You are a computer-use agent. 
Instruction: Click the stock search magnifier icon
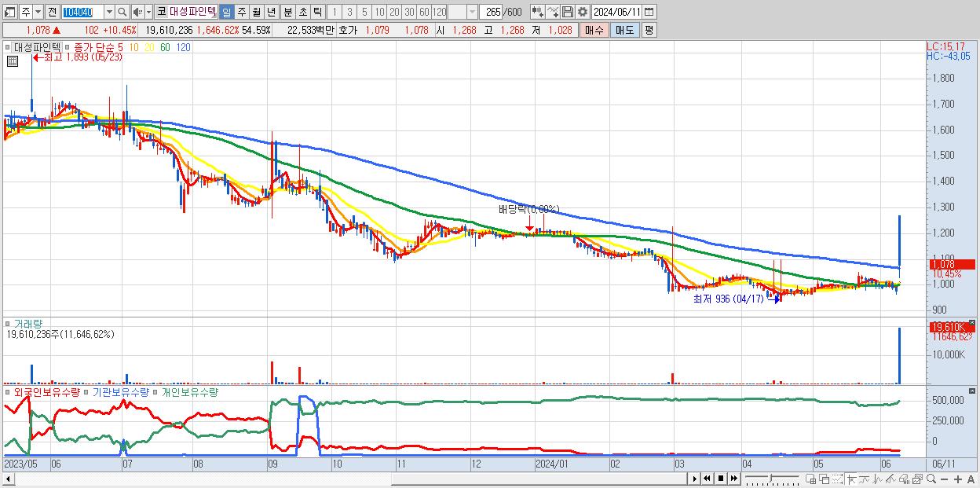click(x=122, y=12)
